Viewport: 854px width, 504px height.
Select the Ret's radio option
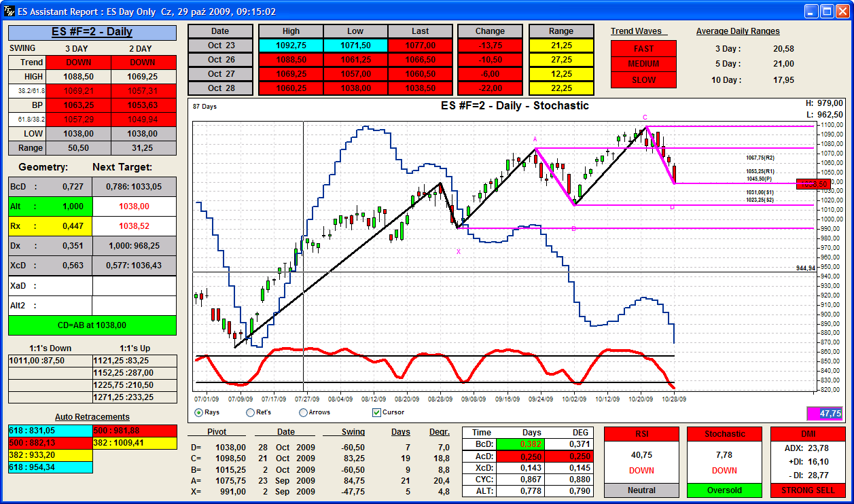click(250, 412)
